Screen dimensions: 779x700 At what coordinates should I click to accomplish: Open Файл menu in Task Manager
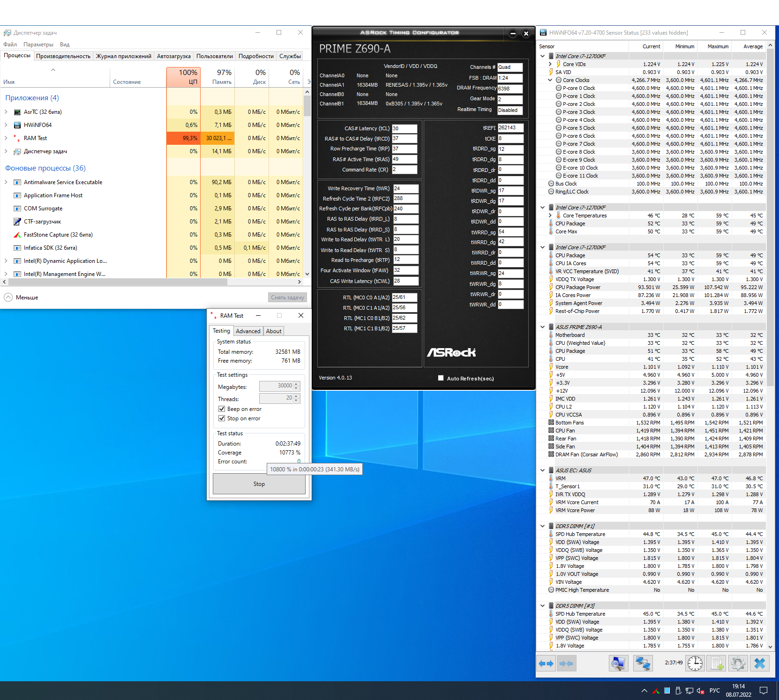pos(10,45)
